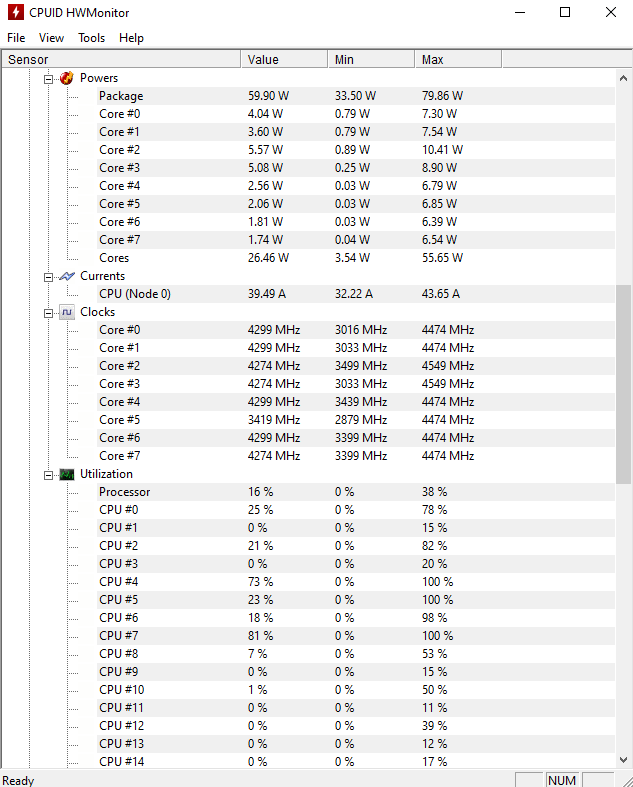633x787 pixels.
Task: Click the Currents wave icon
Action: pyautogui.click(x=67, y=276)
